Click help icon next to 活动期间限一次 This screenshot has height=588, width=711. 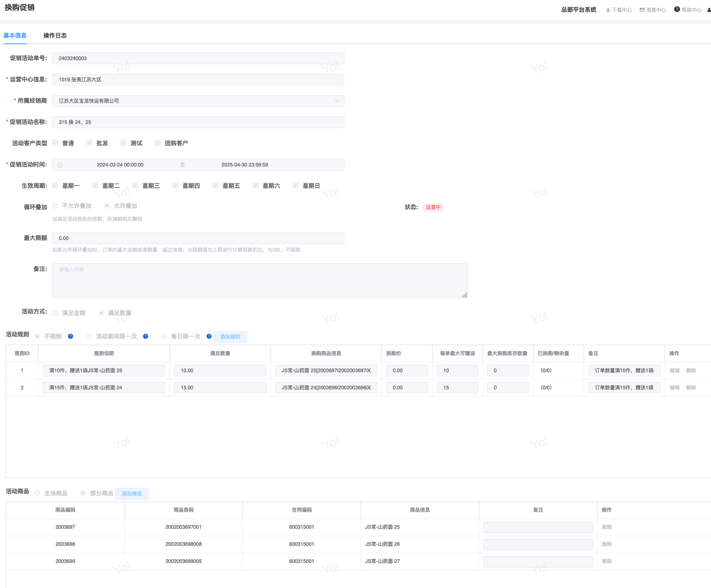pos(146,336)
